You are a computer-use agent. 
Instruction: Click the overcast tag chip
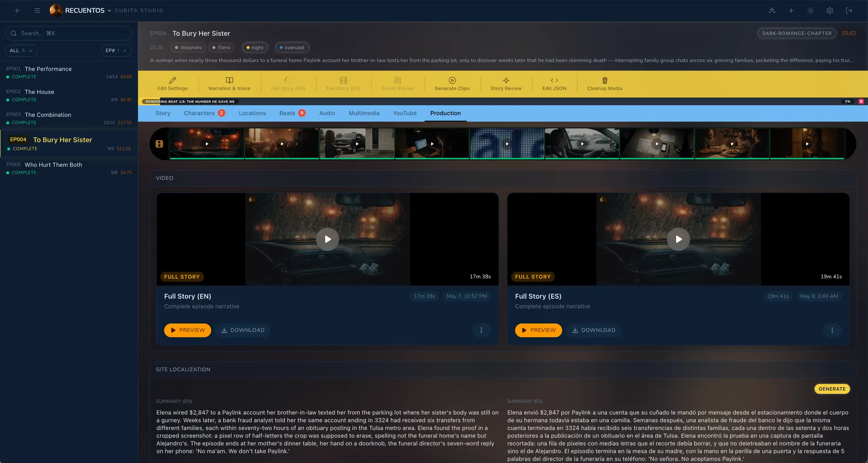point(292,47)
